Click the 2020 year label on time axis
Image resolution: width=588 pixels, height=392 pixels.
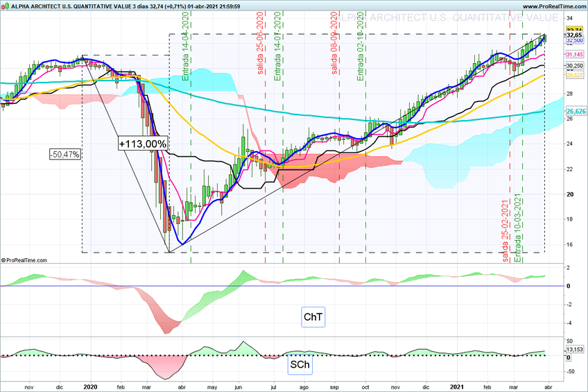tap(90, 386)
